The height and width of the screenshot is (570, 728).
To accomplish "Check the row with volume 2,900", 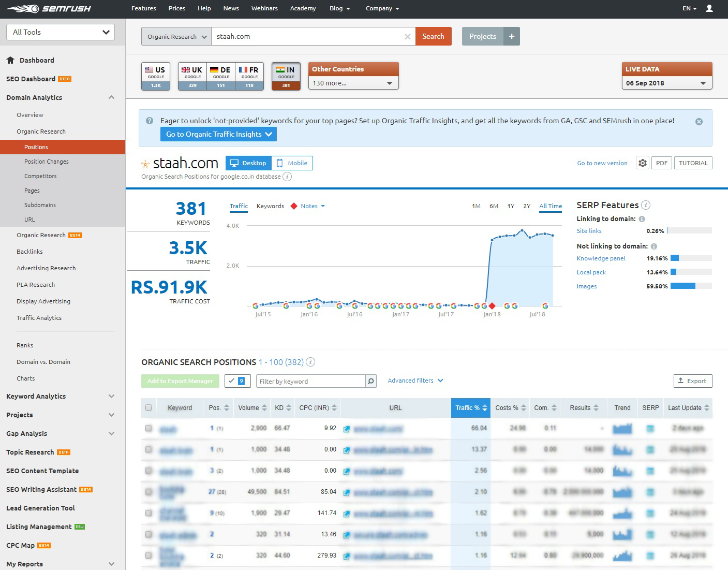I will 148,429.
